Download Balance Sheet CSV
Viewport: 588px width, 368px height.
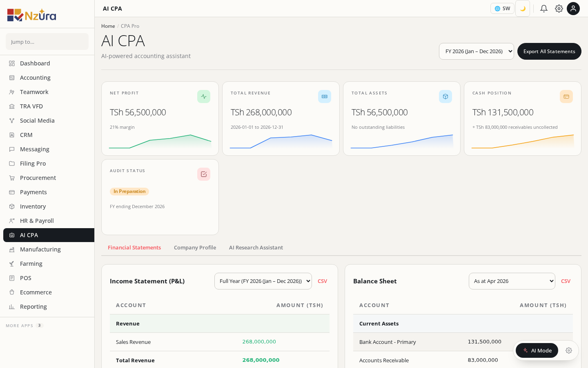pyautogui.click(x=566, y=281)
